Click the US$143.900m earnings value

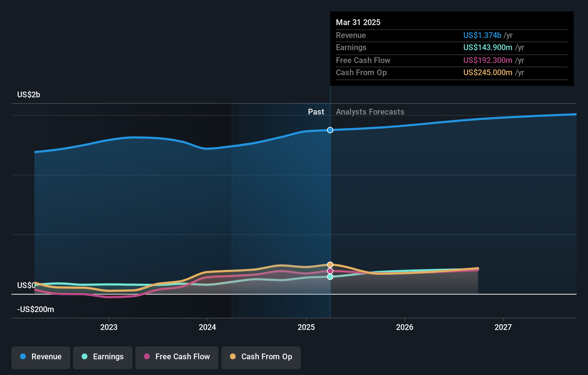[x=488, y=47]
